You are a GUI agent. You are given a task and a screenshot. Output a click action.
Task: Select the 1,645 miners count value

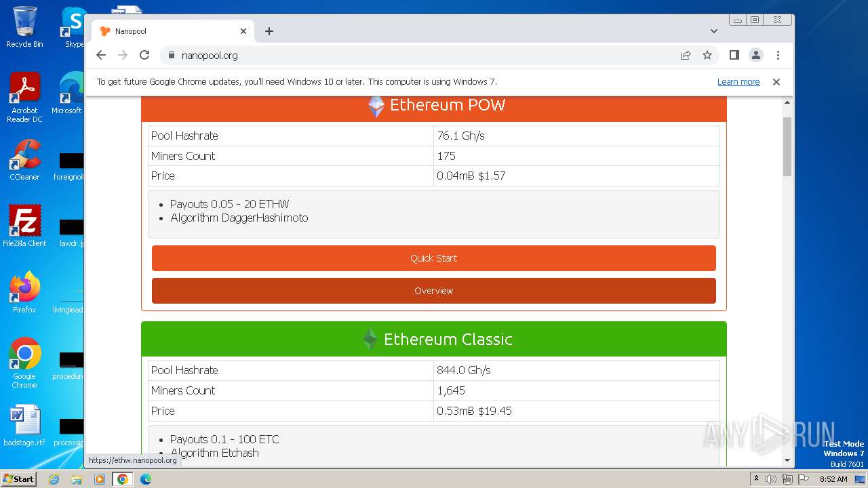(451, 390)
